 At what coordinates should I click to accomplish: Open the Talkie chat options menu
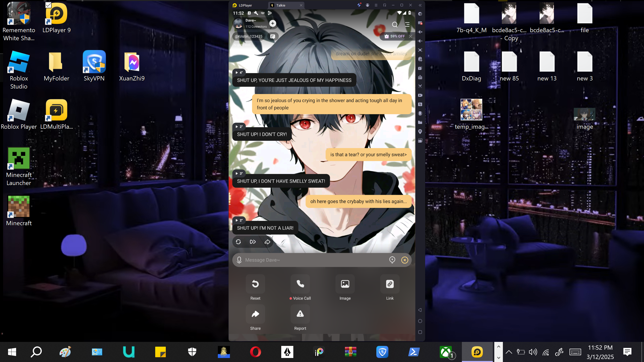[407, 24]
